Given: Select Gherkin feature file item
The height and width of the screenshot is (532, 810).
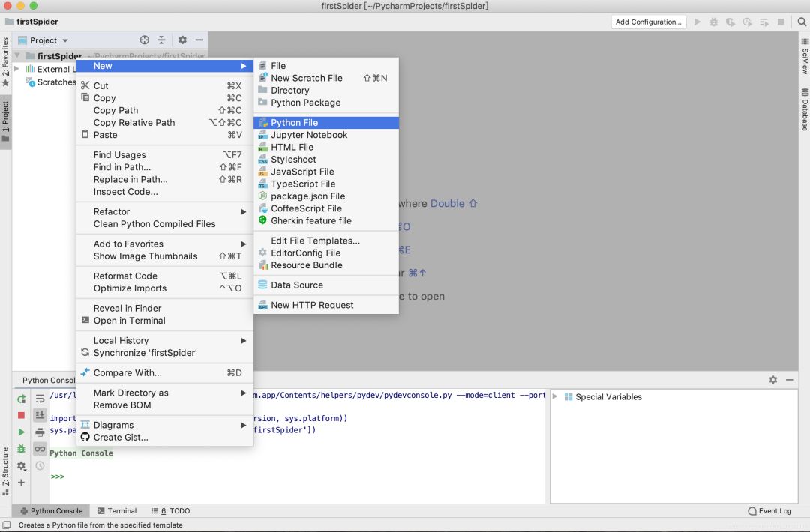Looking at the screenshot, I should [326, 220].
